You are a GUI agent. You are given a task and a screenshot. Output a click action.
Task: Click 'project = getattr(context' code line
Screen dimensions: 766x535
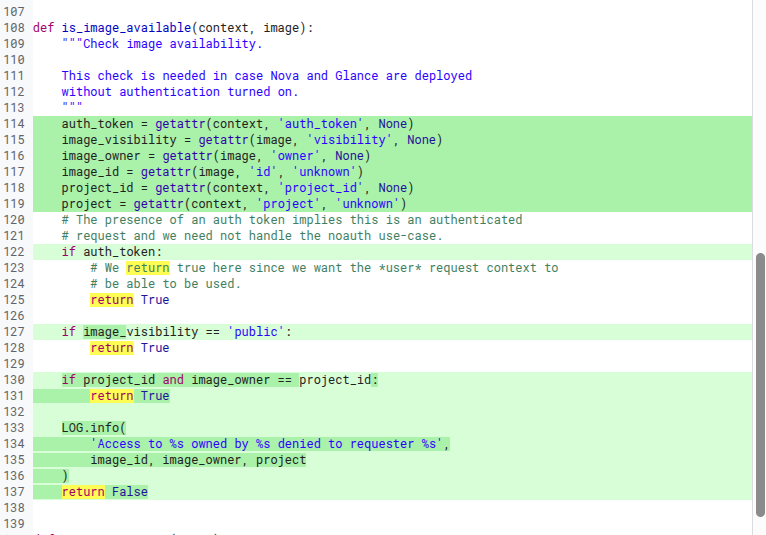234,204
